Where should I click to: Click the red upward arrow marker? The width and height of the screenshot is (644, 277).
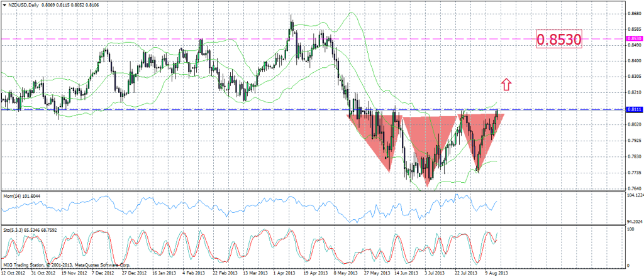506,84
